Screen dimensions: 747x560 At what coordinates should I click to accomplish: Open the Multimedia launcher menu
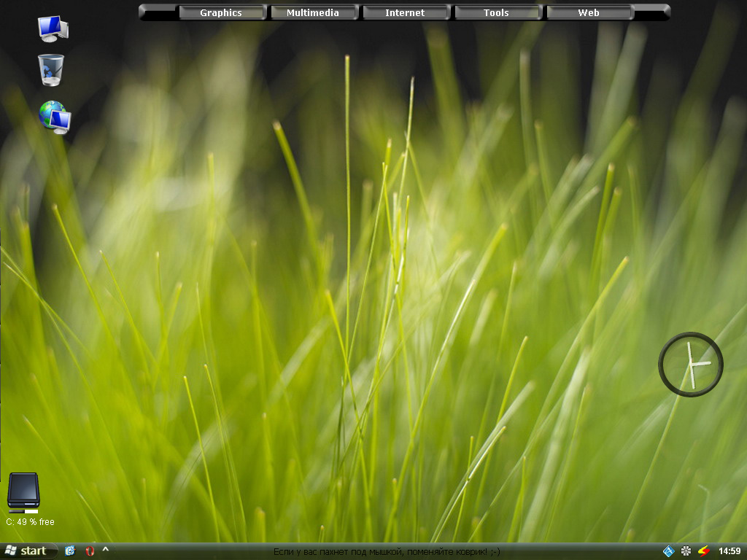coord(313,12)
